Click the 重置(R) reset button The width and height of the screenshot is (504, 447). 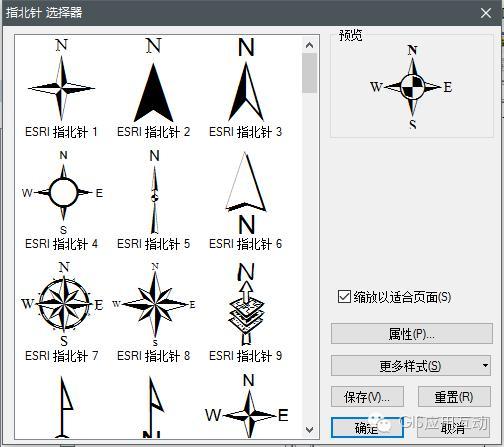pos(454,397)
